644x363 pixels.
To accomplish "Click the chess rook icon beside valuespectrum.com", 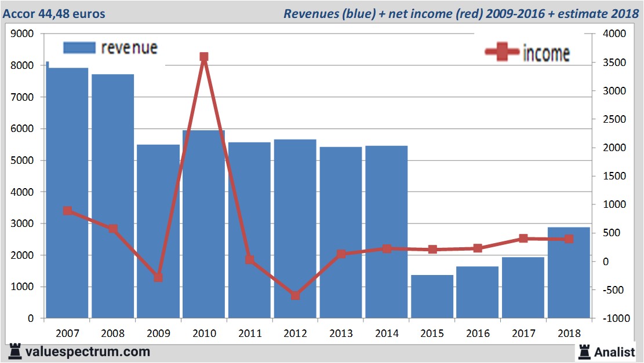I will [x=14, y=351].
